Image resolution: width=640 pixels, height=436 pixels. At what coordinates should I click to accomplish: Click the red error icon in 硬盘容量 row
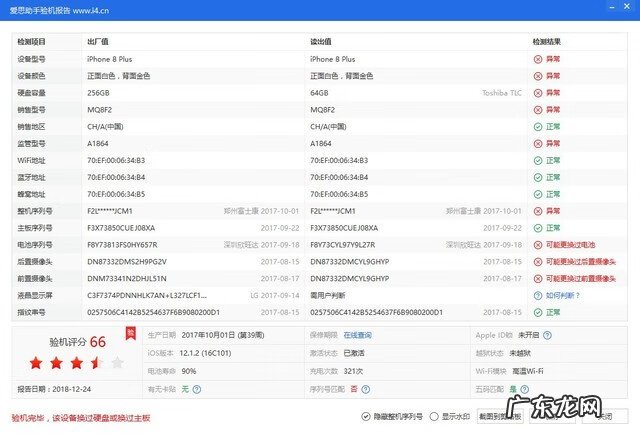pyautogui.click(x=538, y=93)
